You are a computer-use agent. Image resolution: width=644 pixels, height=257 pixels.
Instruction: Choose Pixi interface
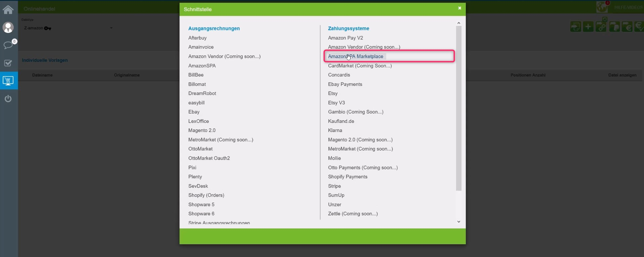(192, 168)
